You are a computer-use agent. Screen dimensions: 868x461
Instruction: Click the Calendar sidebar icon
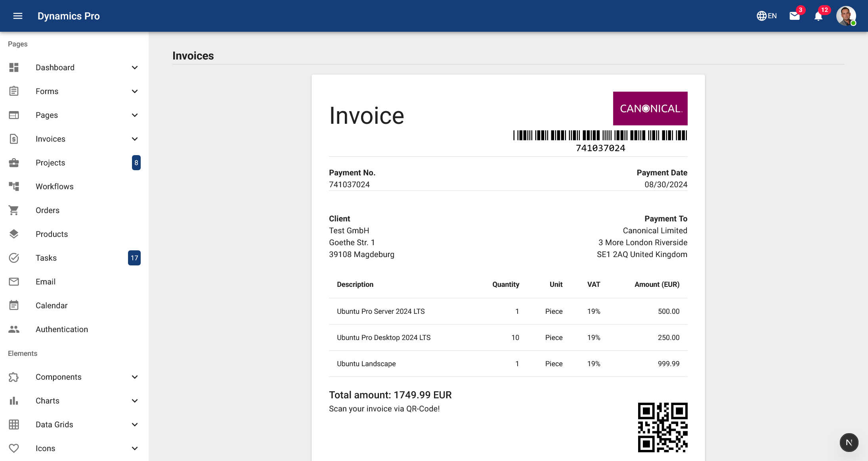[14, 305]
